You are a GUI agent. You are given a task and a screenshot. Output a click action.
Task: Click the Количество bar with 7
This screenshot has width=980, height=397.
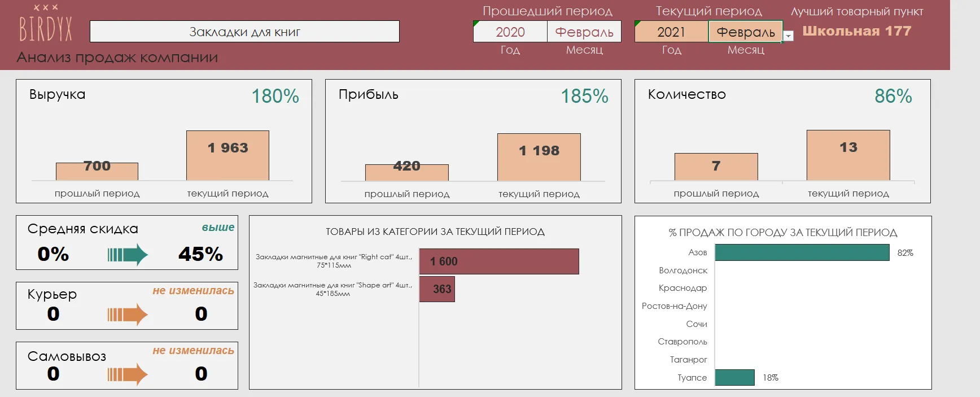point(716,167)
